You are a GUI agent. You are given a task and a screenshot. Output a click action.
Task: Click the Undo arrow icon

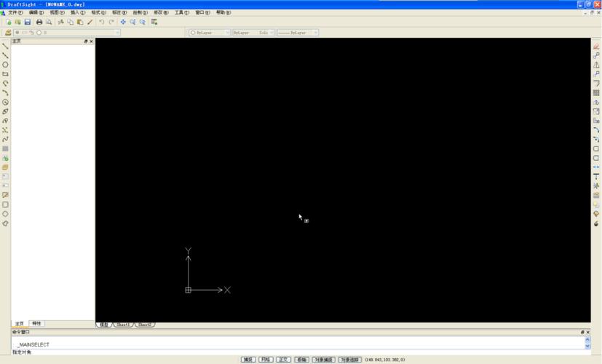click(x=101, y=23)
